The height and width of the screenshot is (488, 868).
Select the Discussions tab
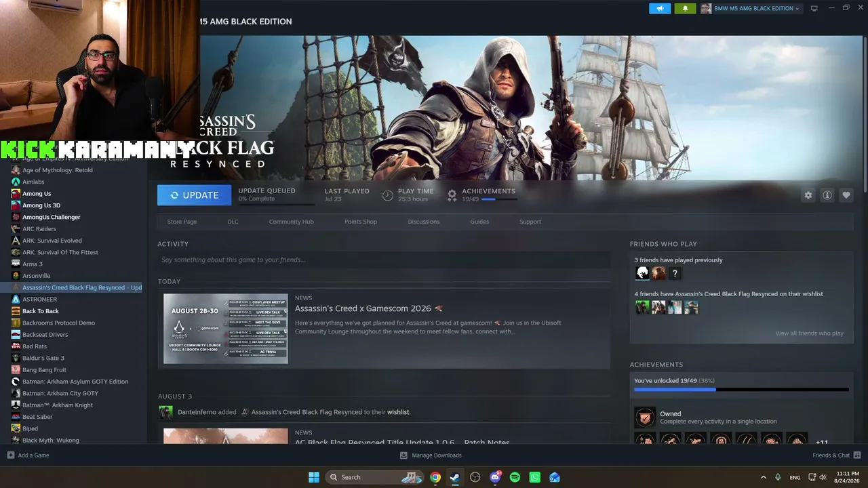click(424, 222)
